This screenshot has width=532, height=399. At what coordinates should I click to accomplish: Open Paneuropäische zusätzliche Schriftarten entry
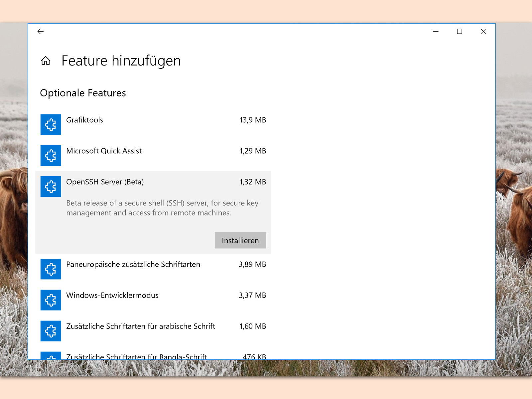(x=133, y=264)
